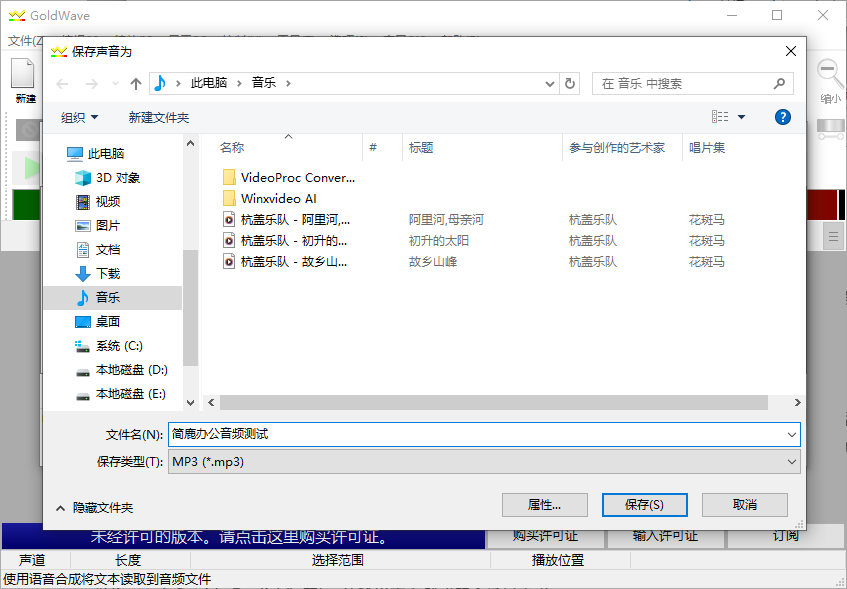Image resolution: width=847 pixels, height=589 pixels.
Task: Click the media icon of 杭盖乐队 - 故乡山峰
Action: (228, 261)
